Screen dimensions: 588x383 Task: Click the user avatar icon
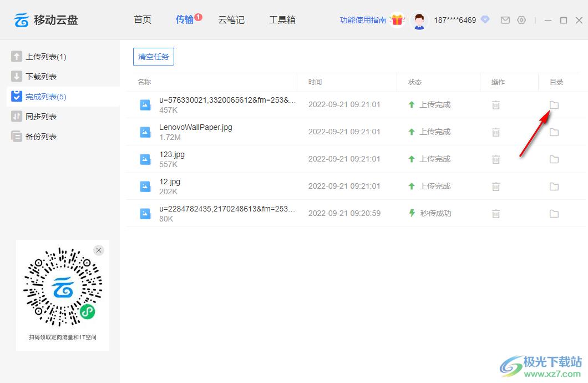[419, 21]
